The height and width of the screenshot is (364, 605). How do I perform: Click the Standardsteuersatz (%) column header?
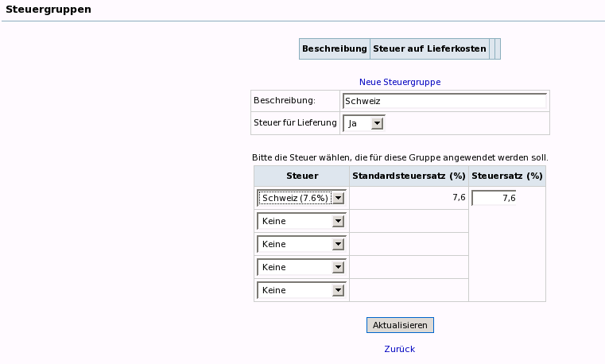click(x=409, y=176)
